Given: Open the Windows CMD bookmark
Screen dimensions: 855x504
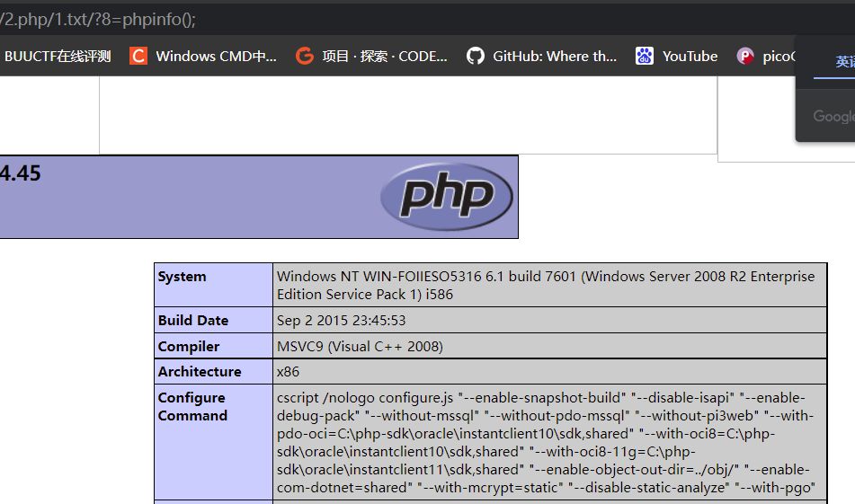Looking at the screenshot, I should (216, 57).
